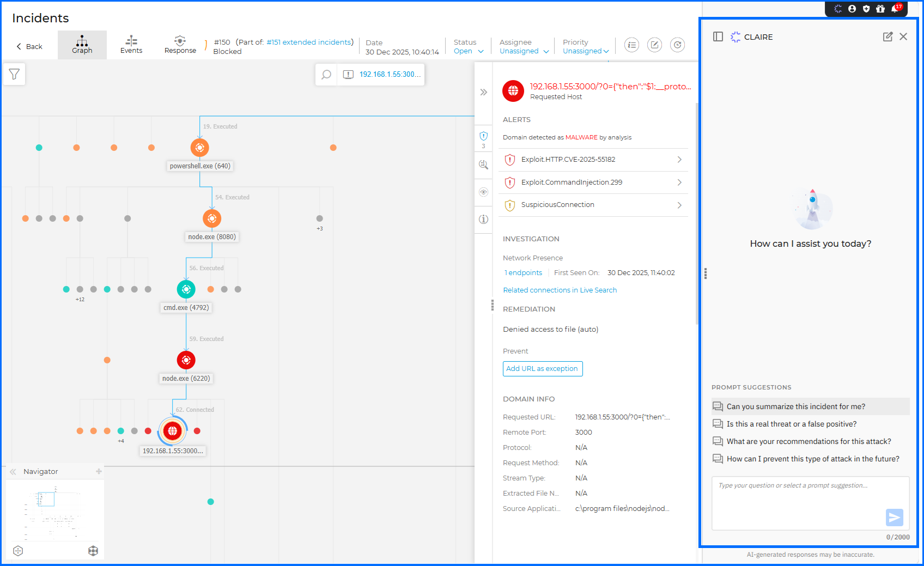Open the user account icon in top bar
The height and width of the screenshot is (566, 924).
click(852, 9)
